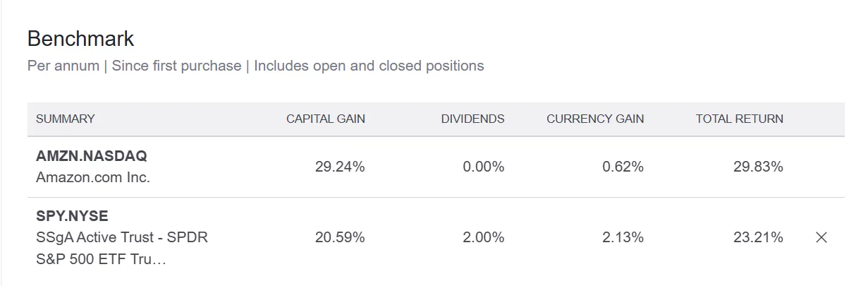Select the TOTAL RETURN column header
The image size is (868, 286).
click(x=739, y=119)
